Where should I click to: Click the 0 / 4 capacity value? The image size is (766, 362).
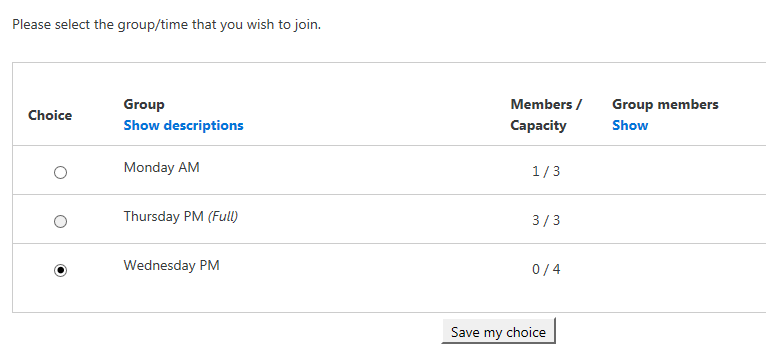pos(546,270)
